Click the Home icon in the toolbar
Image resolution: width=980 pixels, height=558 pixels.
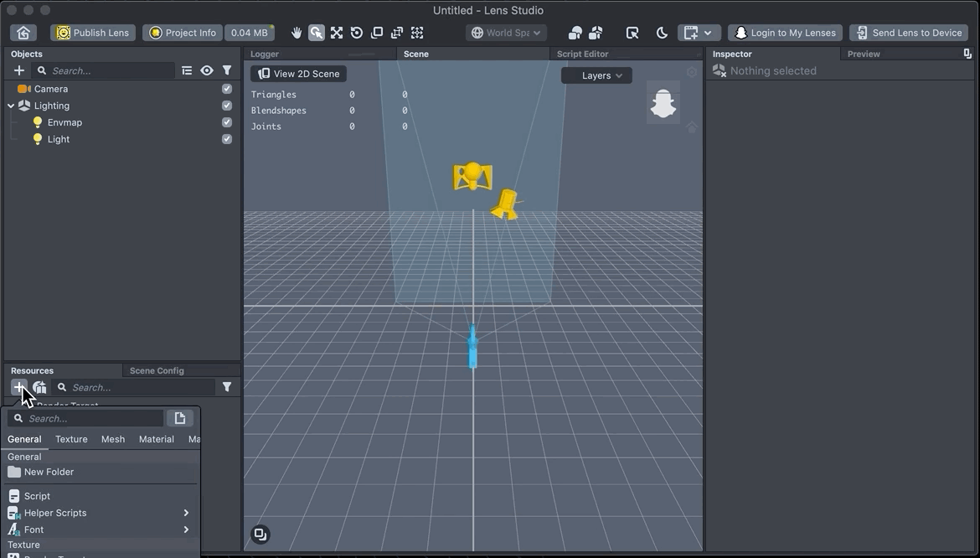point(23,33)
